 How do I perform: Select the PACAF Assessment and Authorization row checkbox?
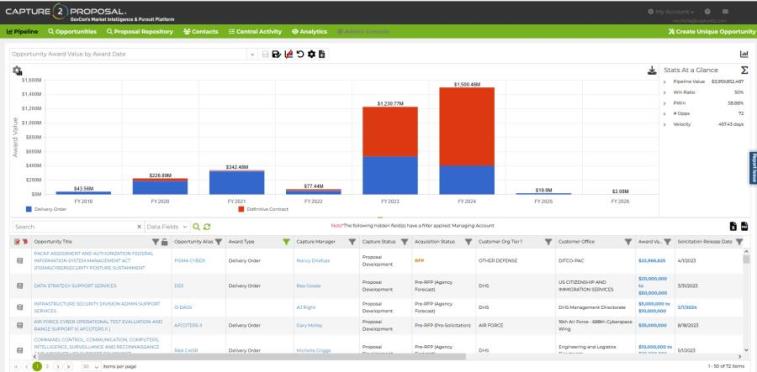pos(20,261)
